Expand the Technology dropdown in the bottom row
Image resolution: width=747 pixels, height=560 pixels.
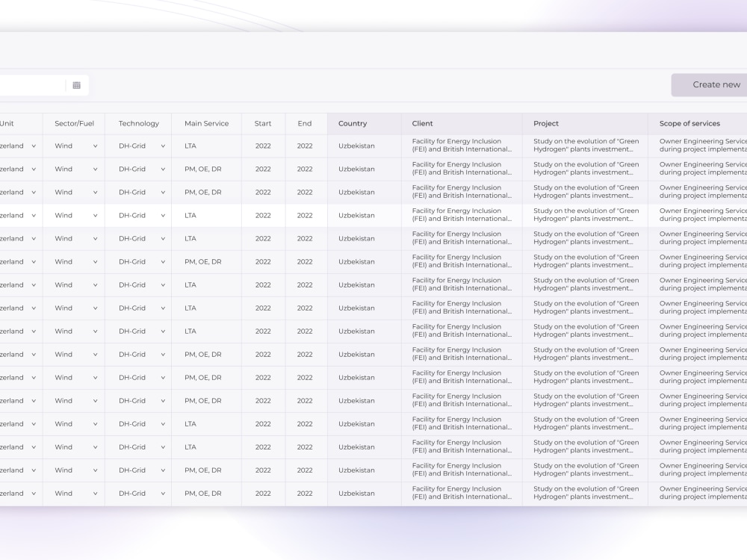[162, 493]
